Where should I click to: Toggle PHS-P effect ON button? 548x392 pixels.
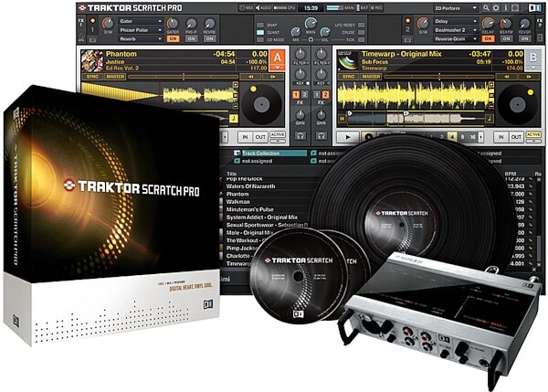tap(191, 38)
